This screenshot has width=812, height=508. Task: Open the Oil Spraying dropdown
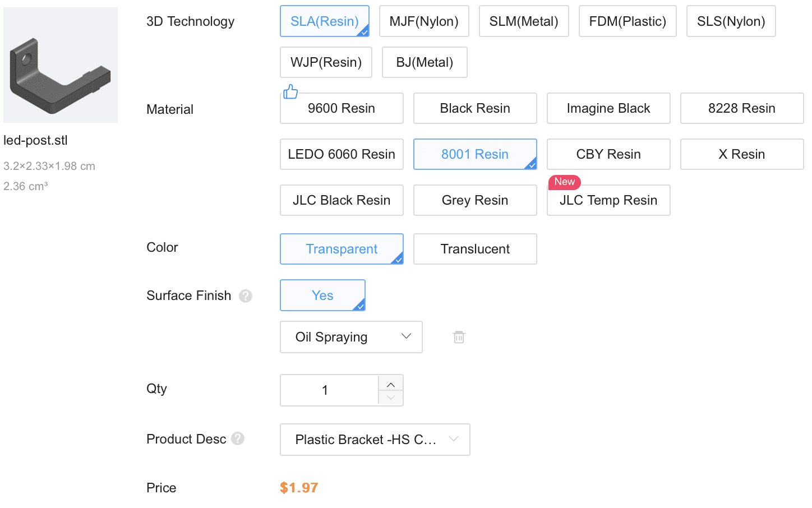(351, 337)
